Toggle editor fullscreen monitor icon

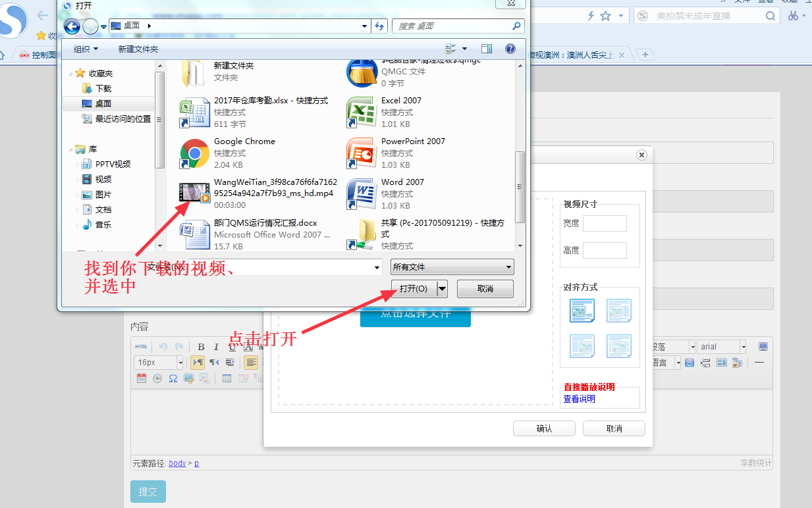pyautogui.click(x=763, y=347)
